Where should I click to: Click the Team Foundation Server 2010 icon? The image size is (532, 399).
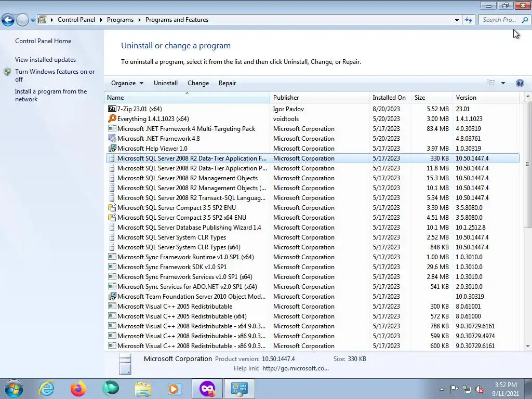(x=112, y=297)
